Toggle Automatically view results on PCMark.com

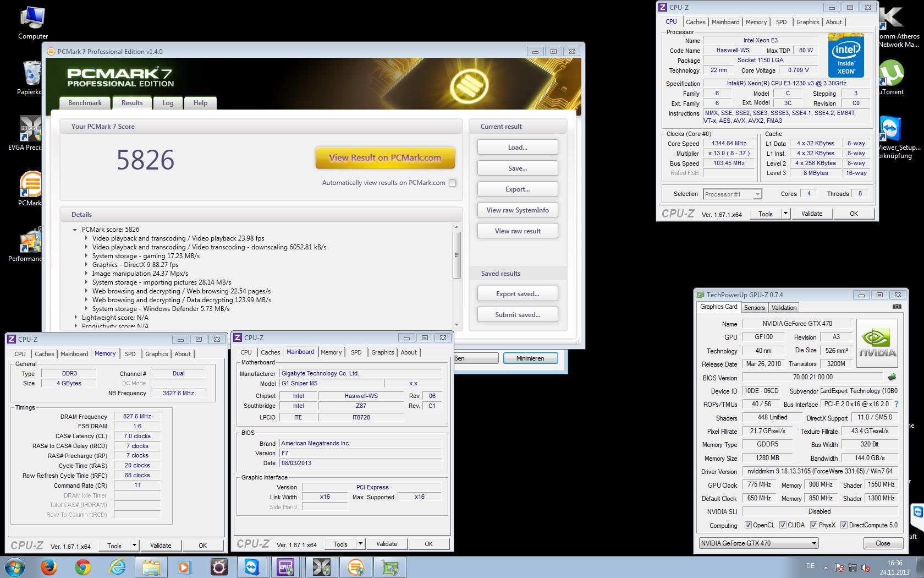coord(453,183)
